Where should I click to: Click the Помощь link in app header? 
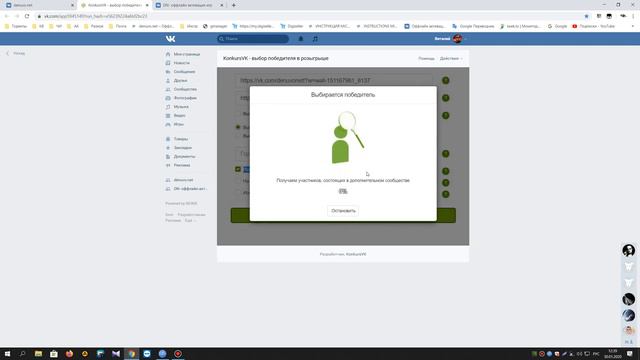426,58
